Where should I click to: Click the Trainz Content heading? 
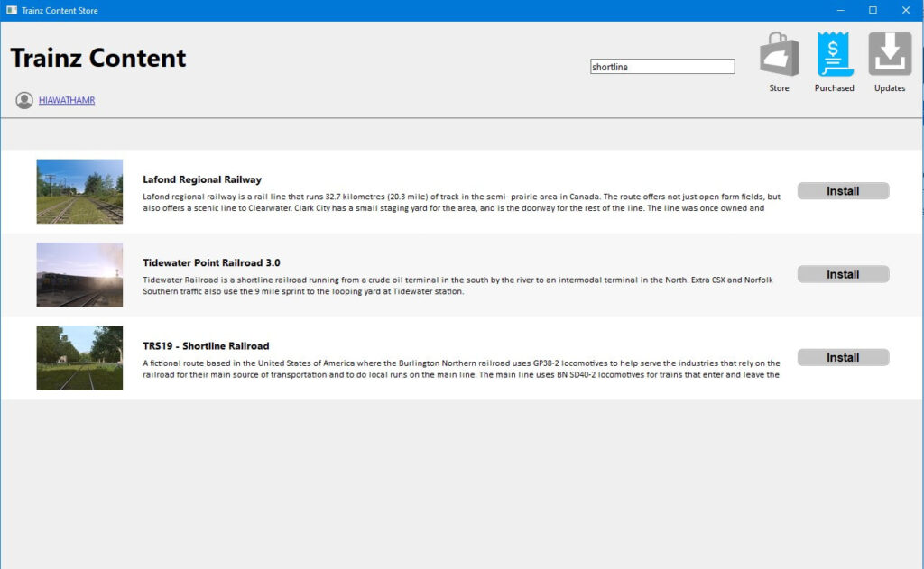[x=98, y=58]
